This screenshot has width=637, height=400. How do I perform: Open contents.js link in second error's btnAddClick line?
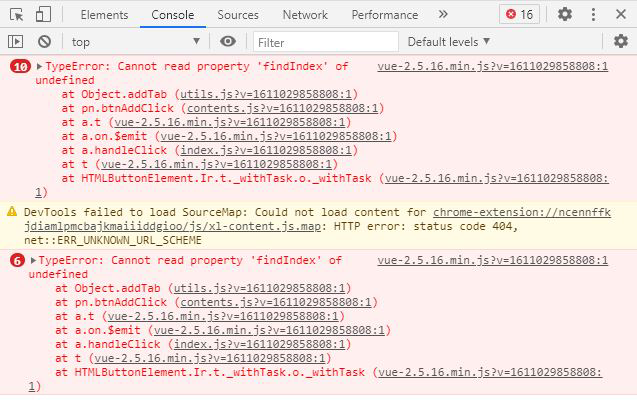pos(276,302)
